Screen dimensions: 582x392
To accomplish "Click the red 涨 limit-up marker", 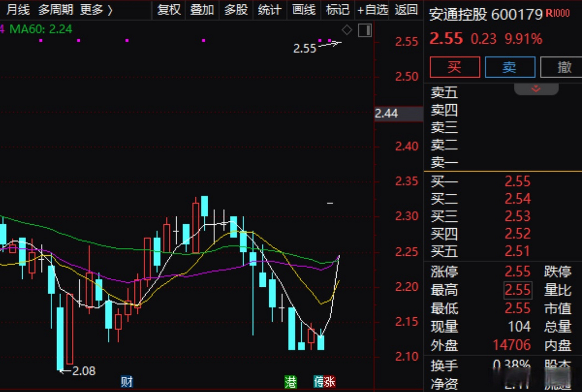I will 330,382.
